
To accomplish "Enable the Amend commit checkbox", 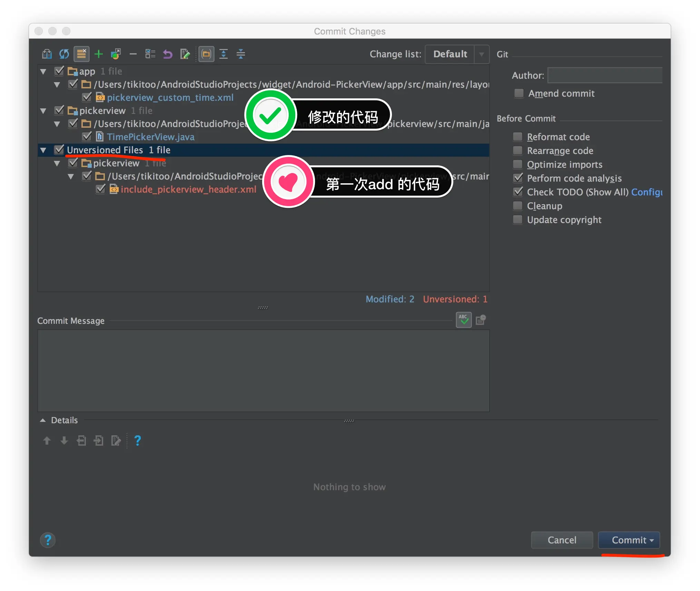I will pos(519,93).
